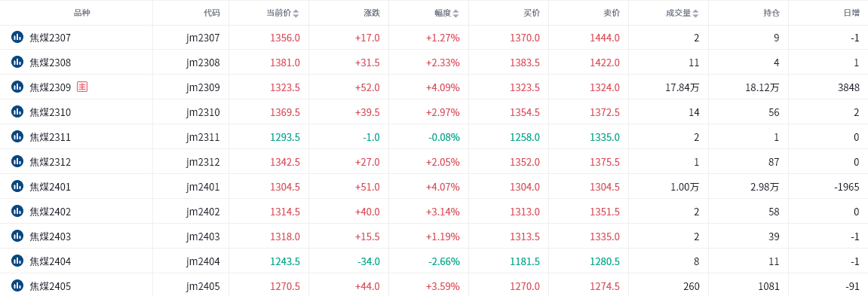
Task: Click the chart icon for 焦煤2405
Action: point(17,286)
